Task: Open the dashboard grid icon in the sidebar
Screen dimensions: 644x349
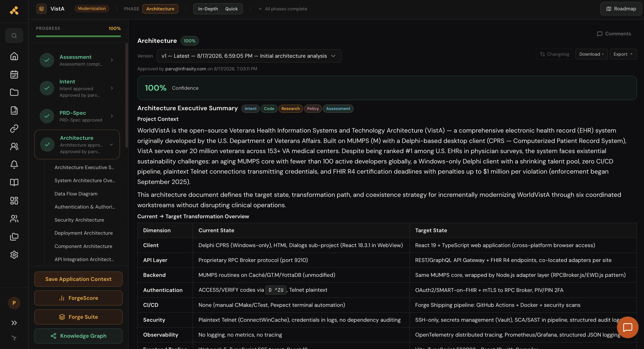Action: point(14,200)
